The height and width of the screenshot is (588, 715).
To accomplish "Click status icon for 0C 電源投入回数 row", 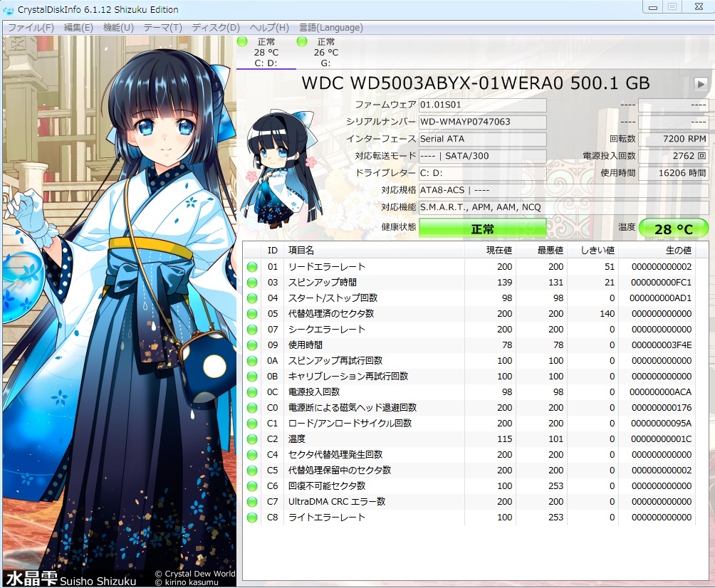I will [x=251, y=392].
